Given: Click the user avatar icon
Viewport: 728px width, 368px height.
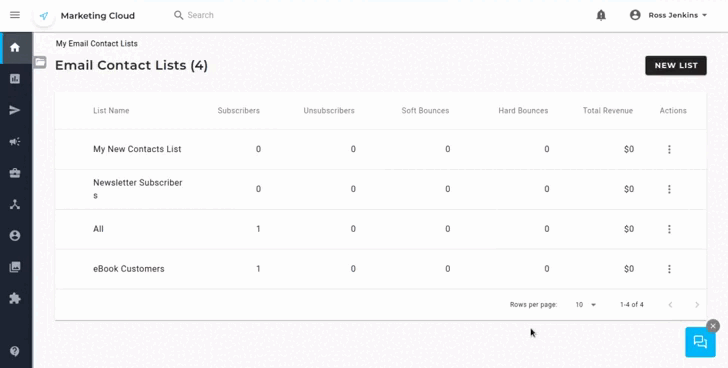Looking at the screenshot, I should [x=635, y=15].
